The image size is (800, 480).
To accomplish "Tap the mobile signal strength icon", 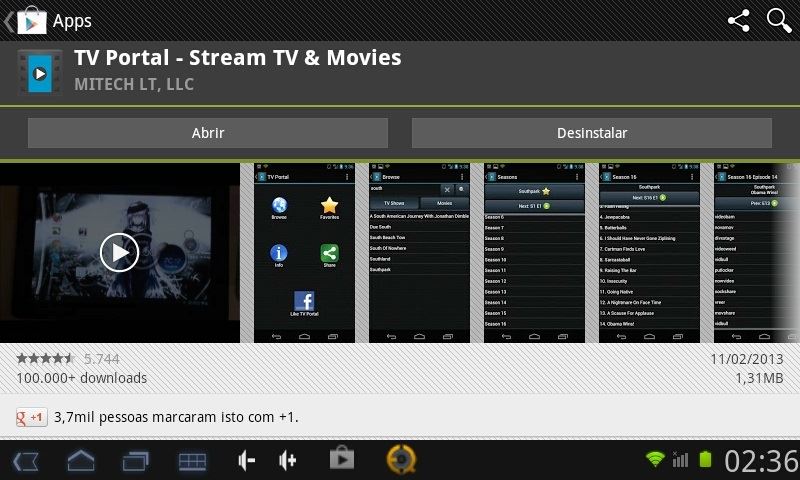I will [x=680, y=460].
